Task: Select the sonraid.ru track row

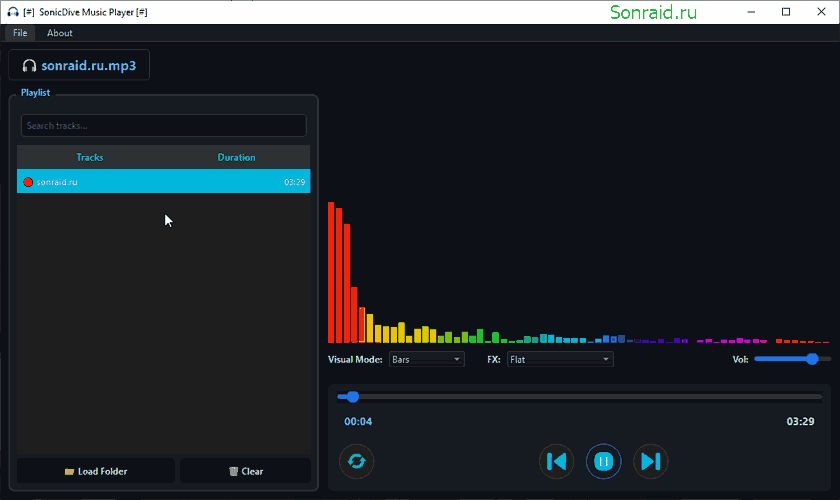Action: 163,182
